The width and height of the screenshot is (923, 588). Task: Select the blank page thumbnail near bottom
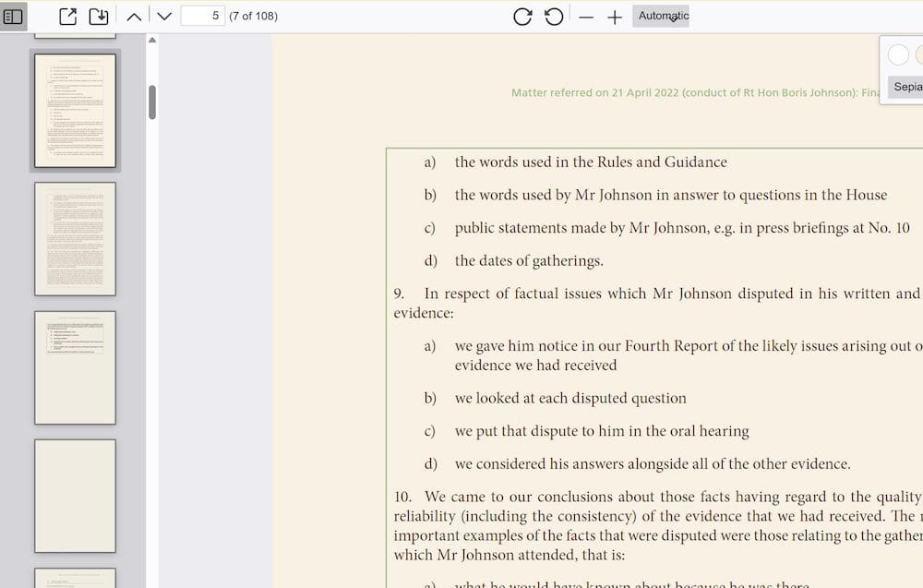click(75, 497)
